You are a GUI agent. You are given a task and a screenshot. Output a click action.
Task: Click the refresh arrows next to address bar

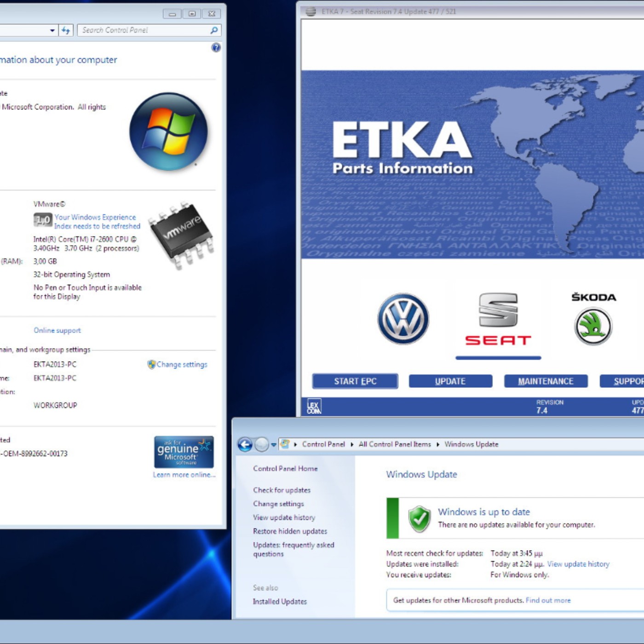click(66, 30)
